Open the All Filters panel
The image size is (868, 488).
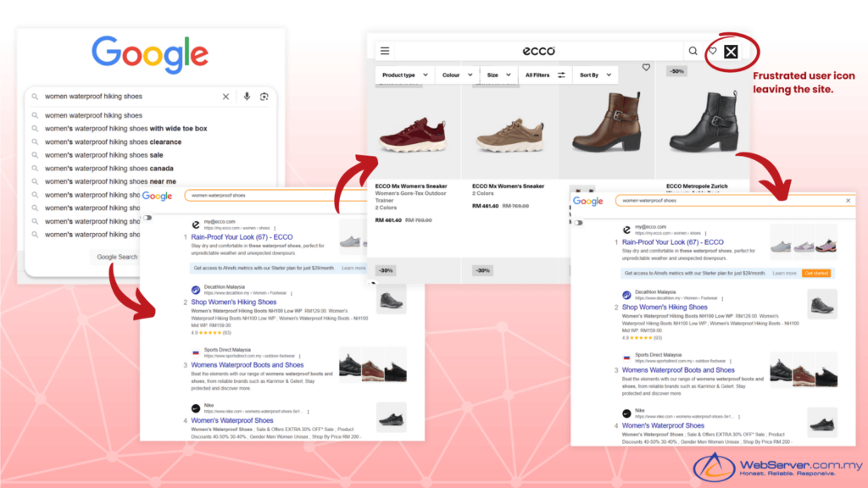[545, 75]
